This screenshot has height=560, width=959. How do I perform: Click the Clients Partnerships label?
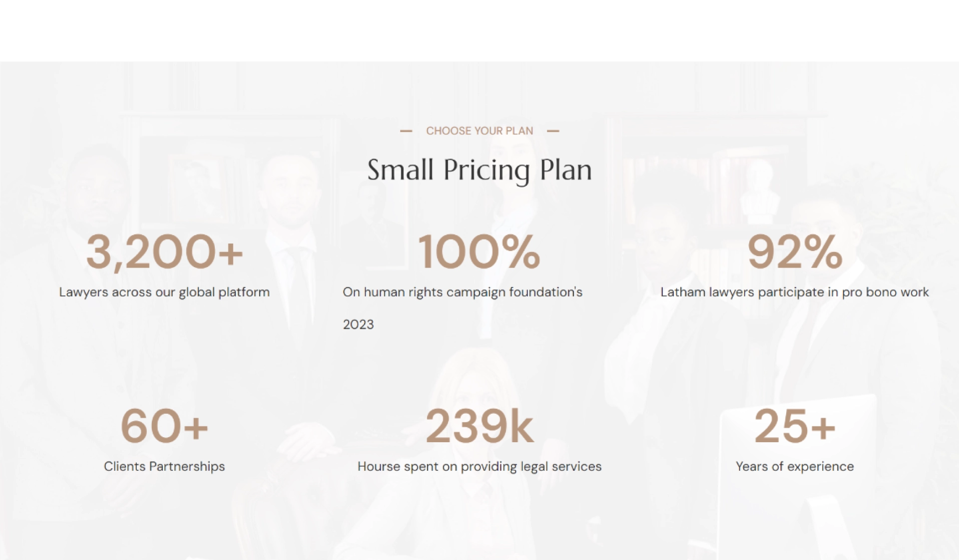[x=164, y=467]
